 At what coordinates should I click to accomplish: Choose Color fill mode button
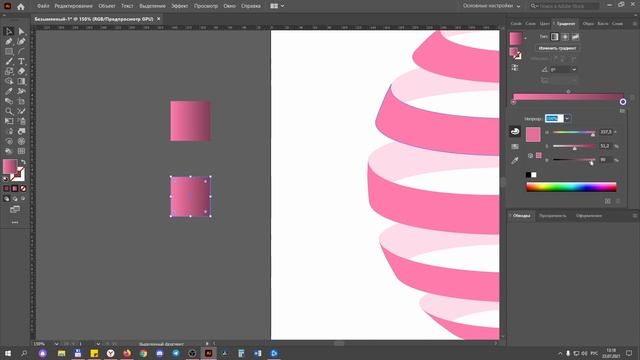[6, 189]
